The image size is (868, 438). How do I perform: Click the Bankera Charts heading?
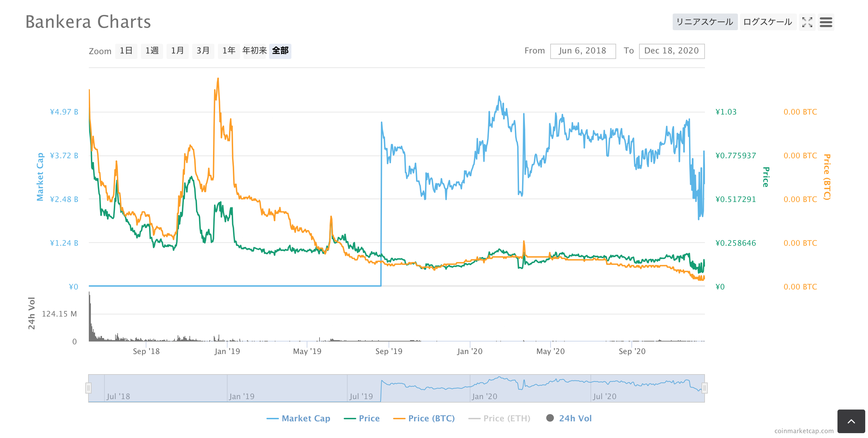(x=88, y=22)
